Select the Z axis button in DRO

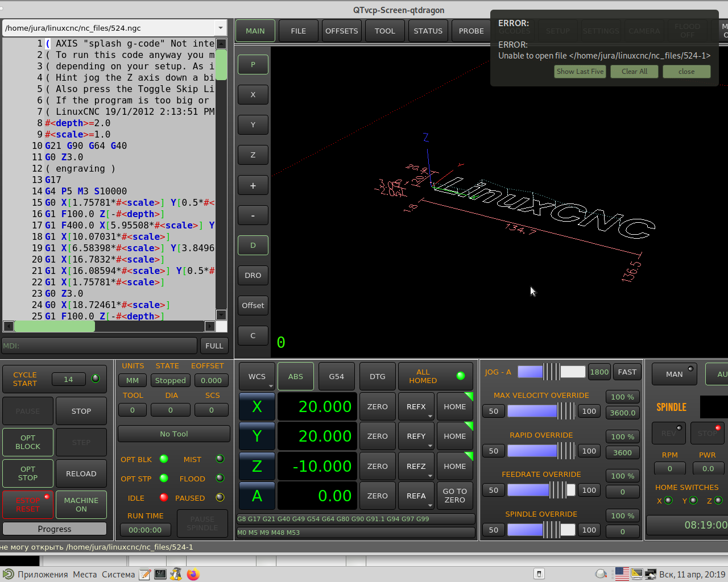[x=257, y=466]
